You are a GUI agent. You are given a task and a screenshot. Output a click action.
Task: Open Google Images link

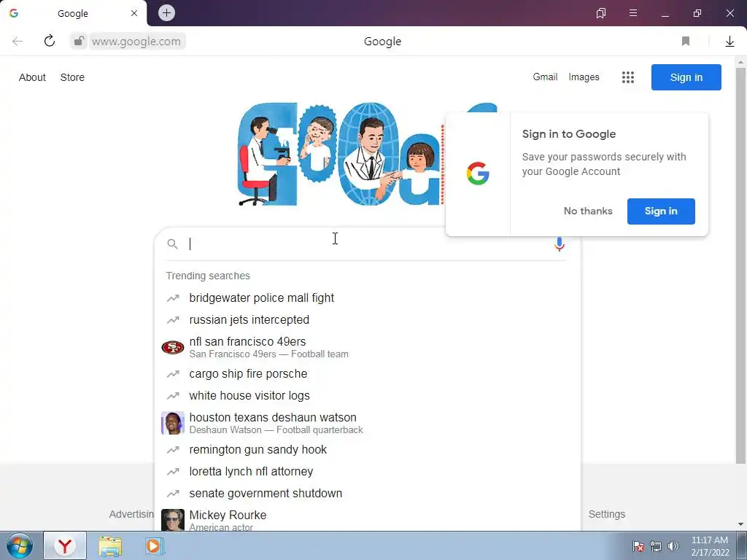pyautogui.click(x=584, y=77)
